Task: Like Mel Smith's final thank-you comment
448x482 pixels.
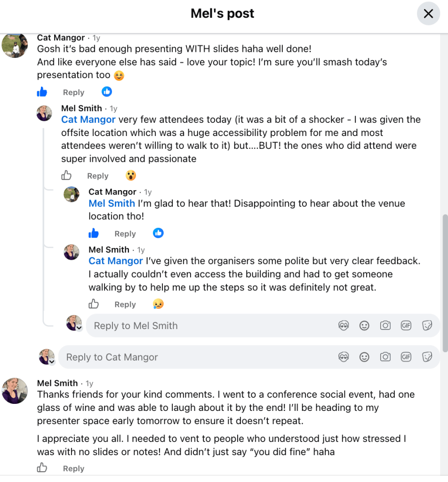Action: click(x=42, y=467)
